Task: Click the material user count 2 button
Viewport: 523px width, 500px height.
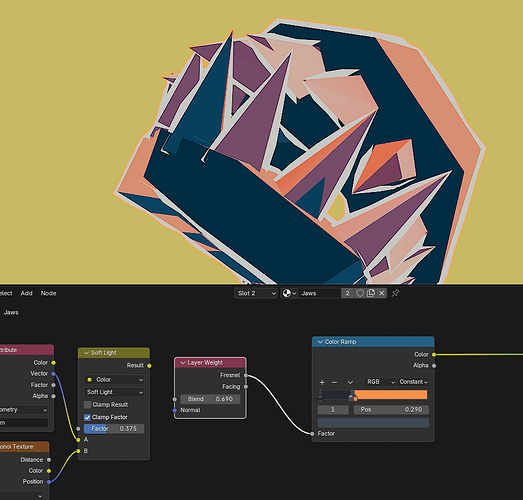Action: (x=348, y=293)
